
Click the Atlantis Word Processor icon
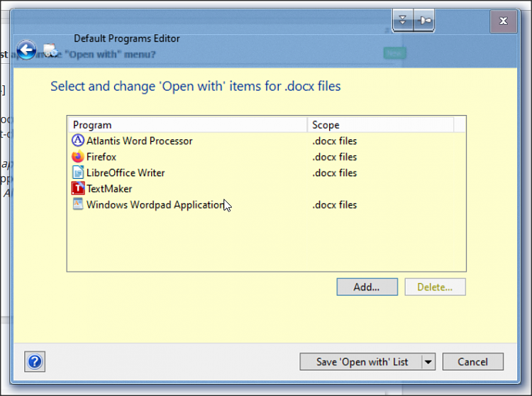click(78, 141)
